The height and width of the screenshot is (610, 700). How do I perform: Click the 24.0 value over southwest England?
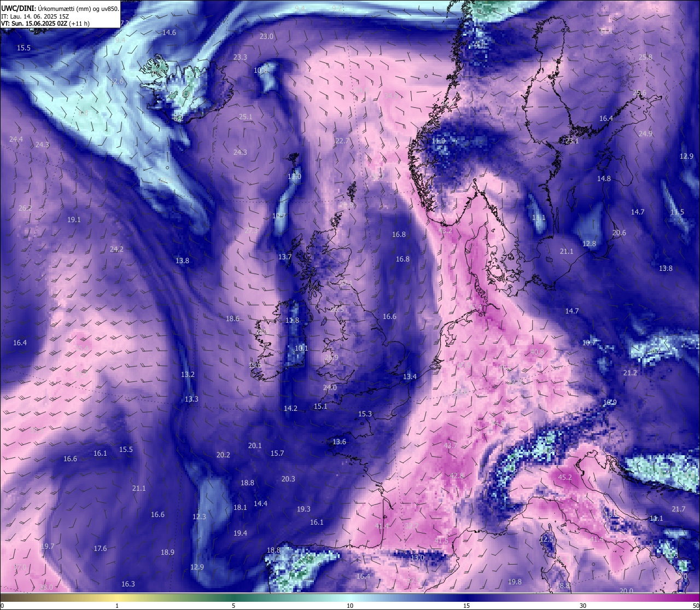(330, 388)
